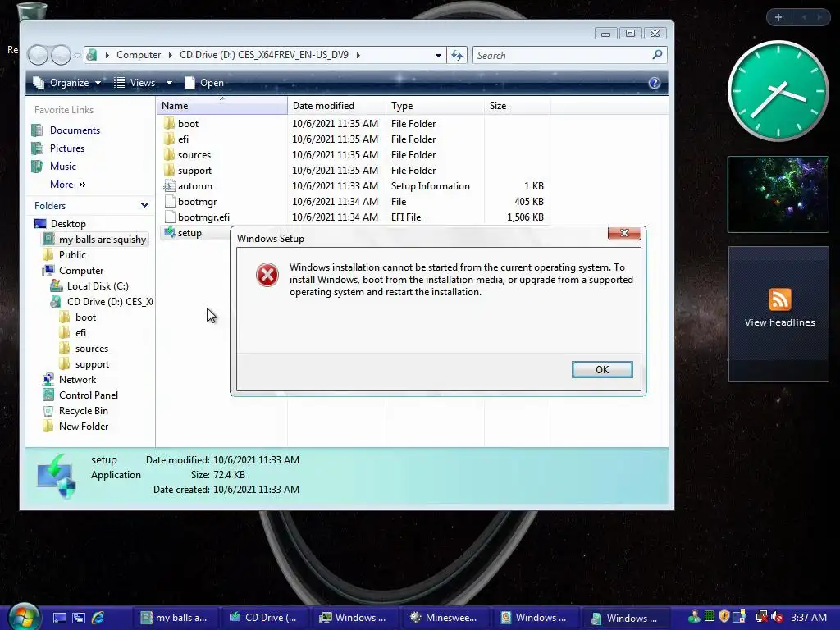Click OK in Windows Setup dialog
The width and height of the screenshot is (840, 630).
point(602,370)
